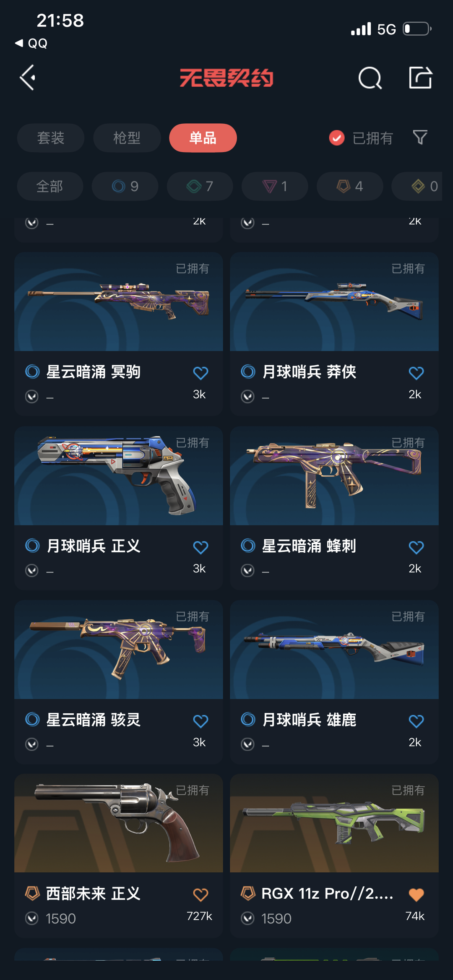Switch to the 套装 tab
Image resolution: width=453 pixels, height=980 pixels.
tap(51, 138)
